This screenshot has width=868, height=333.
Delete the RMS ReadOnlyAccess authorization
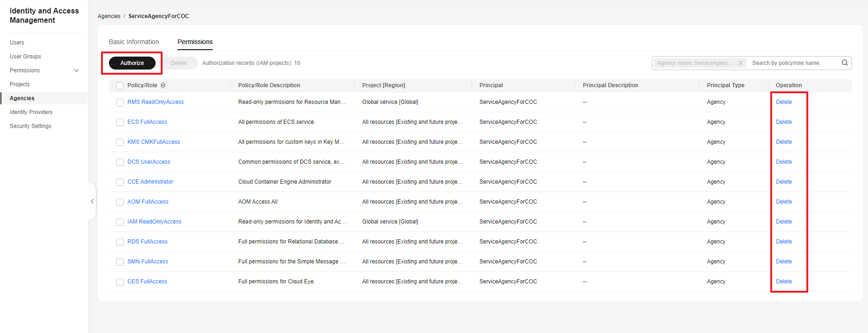tap(784, 102)
